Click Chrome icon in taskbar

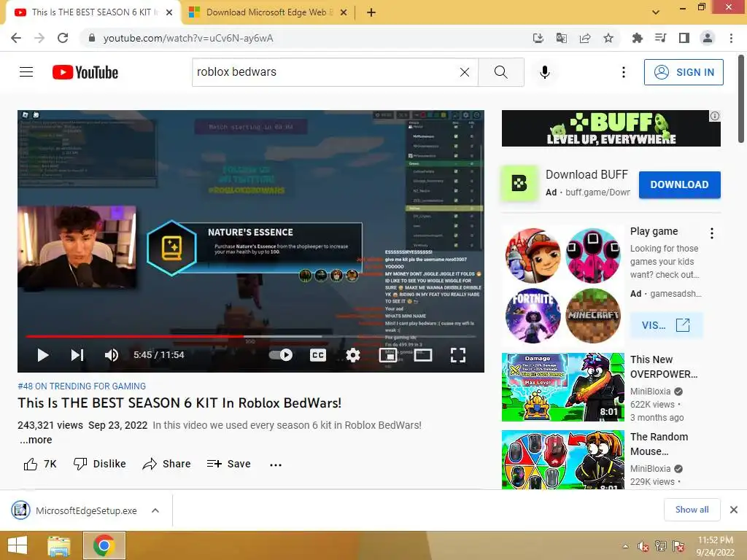tap(104, 545)
